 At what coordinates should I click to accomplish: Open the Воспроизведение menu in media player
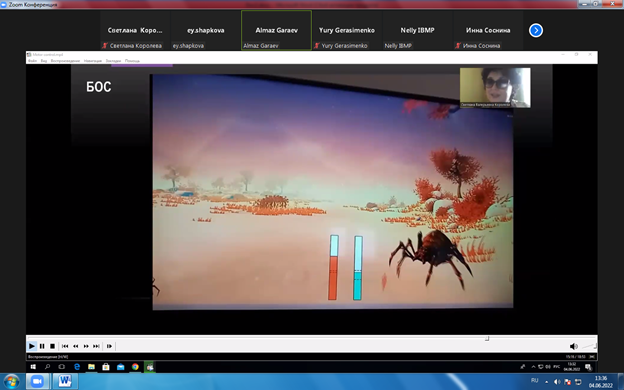click(65, 61)
